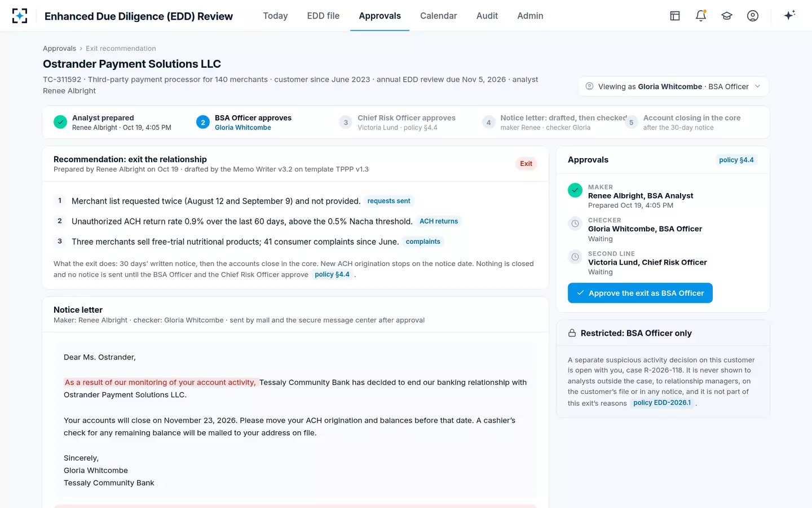Select the step 5 circle for Account closing
Screen dimensions: 812x508
point(631,122)
